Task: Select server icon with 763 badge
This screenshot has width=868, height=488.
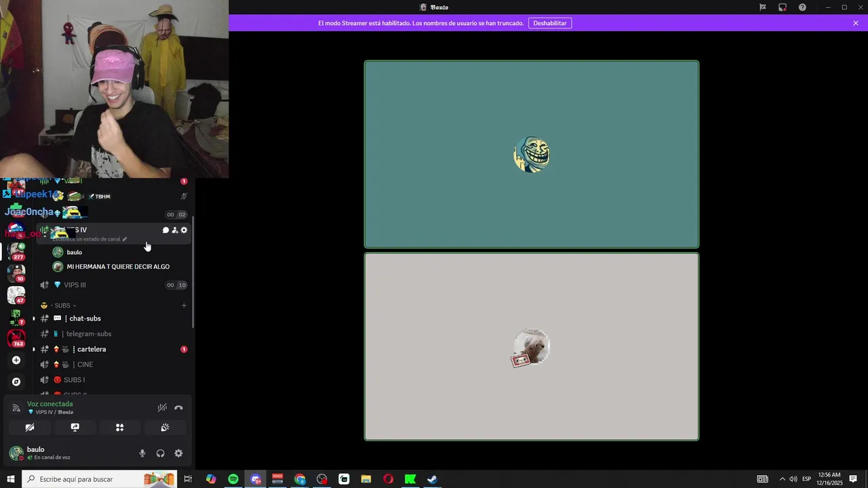Action: (x=16, y=338)
